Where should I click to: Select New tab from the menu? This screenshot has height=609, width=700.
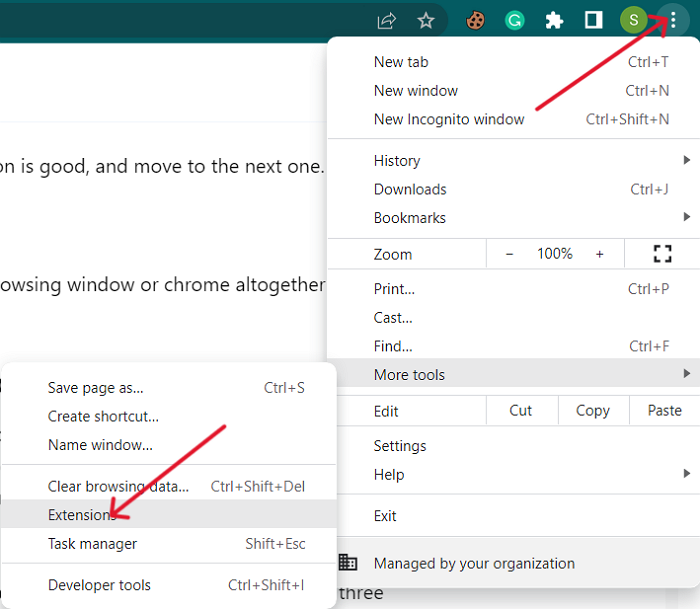pos(513,62)
